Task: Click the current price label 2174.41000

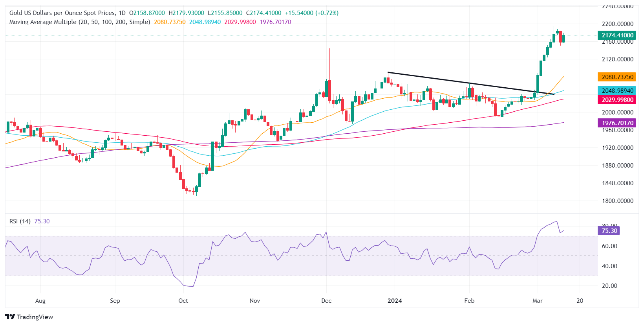Action: coord(617,35)
